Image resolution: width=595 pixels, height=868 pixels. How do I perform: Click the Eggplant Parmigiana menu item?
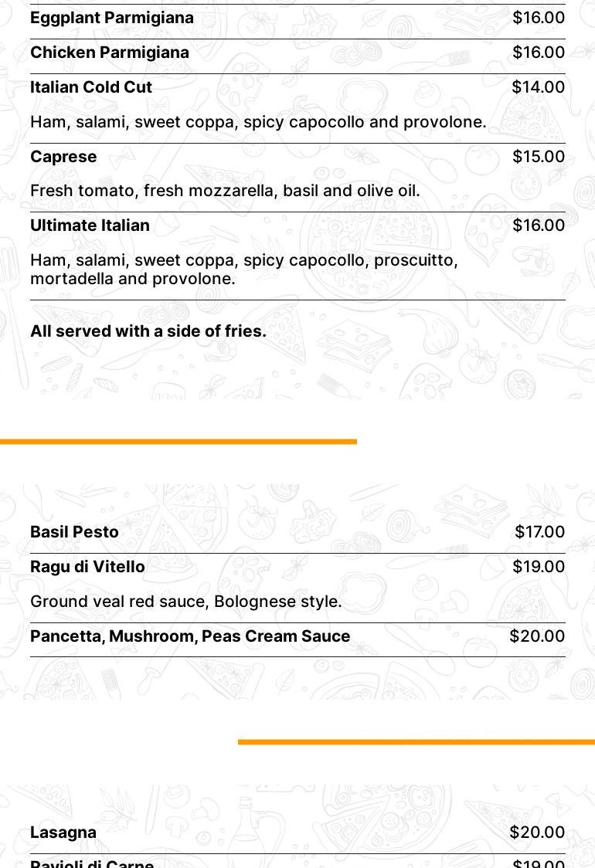pos(112,18)
